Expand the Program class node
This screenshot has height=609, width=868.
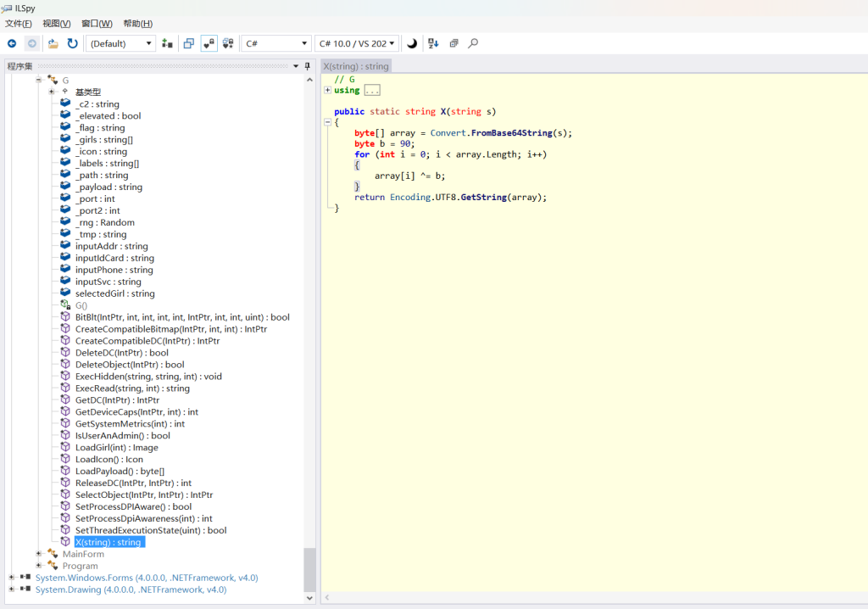pyautogui.click(x=39, y=565)
